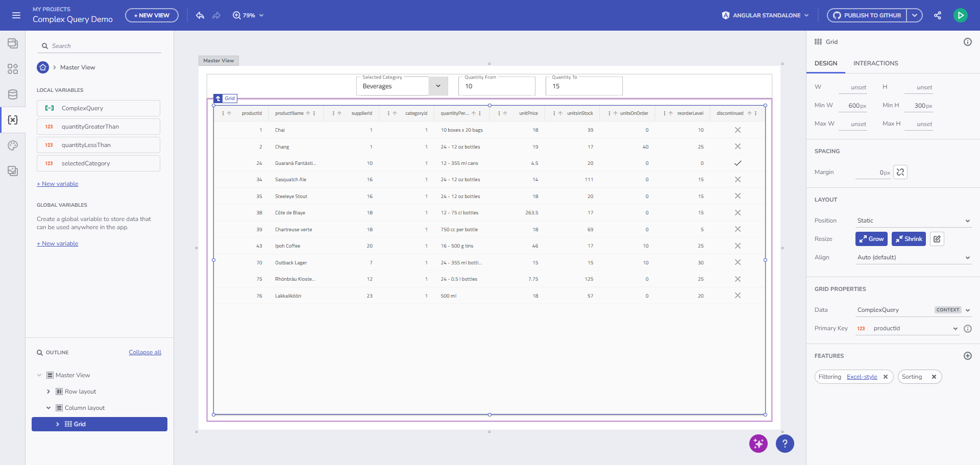Open the data sources sidebar icon
Viewport: 980px width, 465px height.
13,94
